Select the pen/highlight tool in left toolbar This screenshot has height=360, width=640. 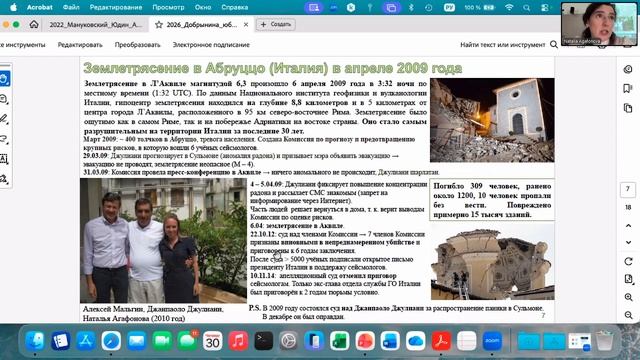click(x=4, y=119)
